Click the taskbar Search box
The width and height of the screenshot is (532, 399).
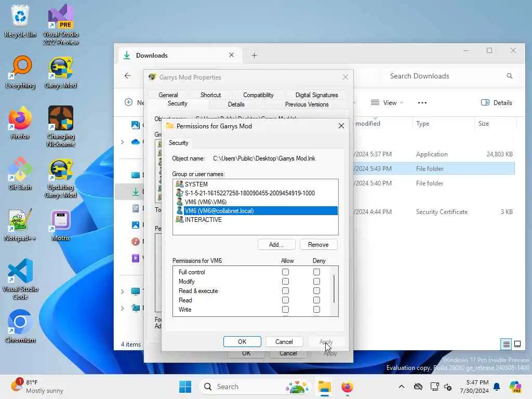(x=254, y=387)
